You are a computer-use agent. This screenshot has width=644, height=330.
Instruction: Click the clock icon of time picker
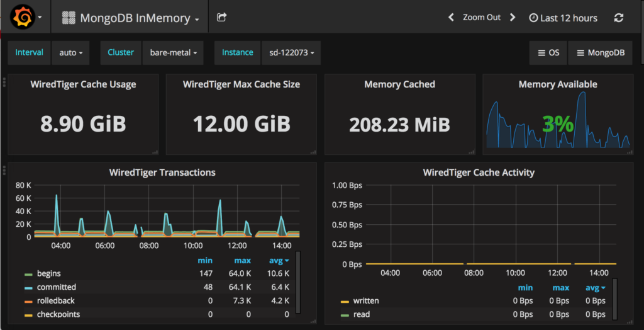[533, 18]
